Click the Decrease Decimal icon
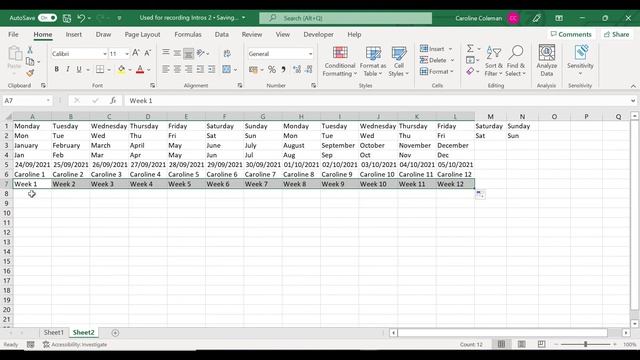Viewport: 640px width, 360px height. coord(309,70)
